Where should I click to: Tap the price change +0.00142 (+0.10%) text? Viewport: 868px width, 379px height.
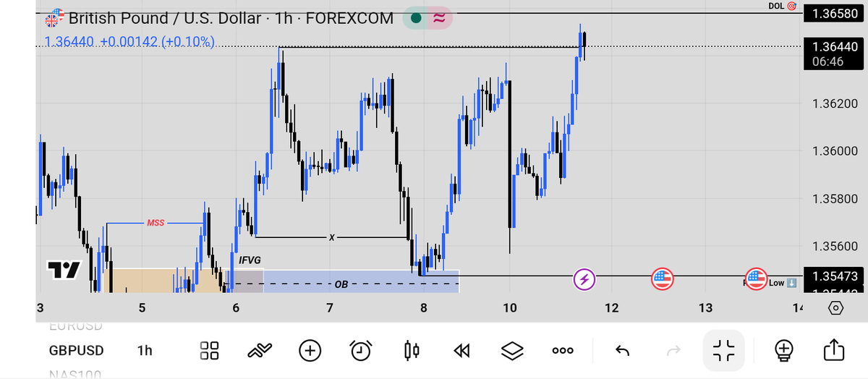[156, 42]
